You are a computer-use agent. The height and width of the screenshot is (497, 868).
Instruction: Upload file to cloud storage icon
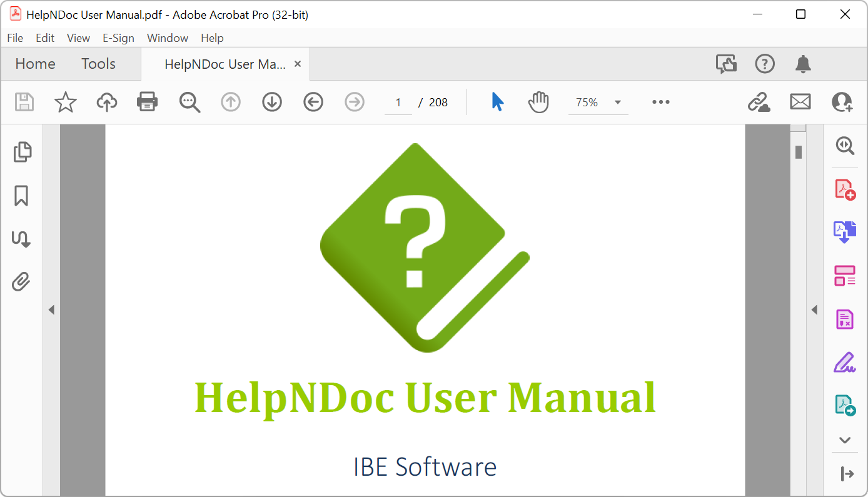tap(107, 102)
